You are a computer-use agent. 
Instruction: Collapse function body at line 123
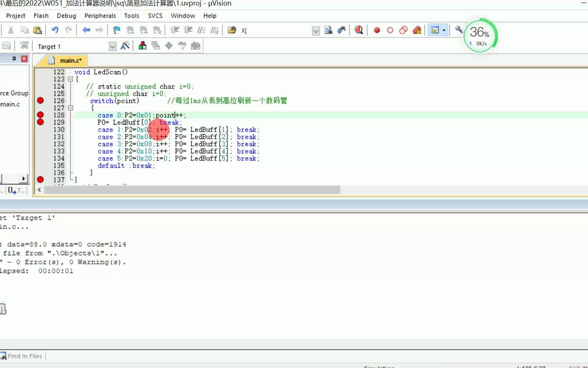point(70,79)
